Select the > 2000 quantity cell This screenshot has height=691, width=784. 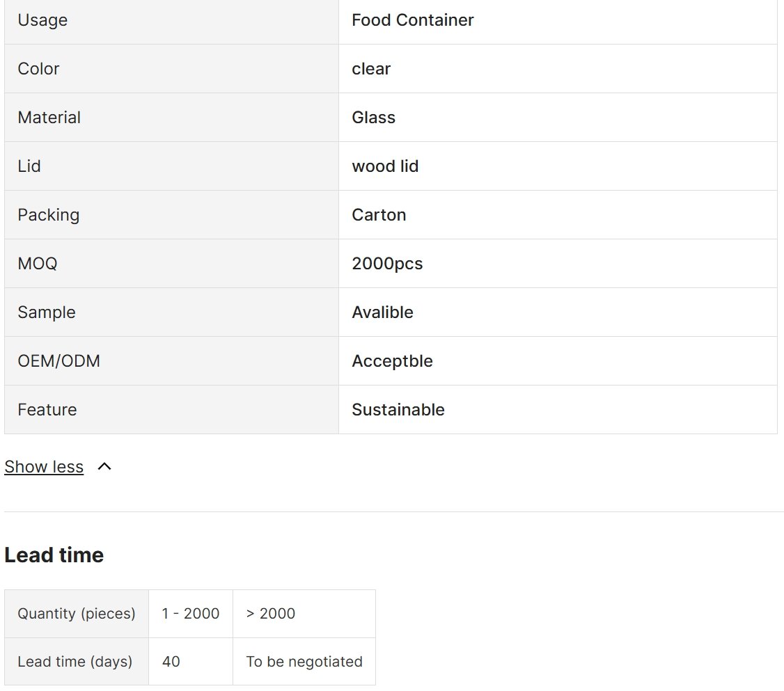[304, 614]
